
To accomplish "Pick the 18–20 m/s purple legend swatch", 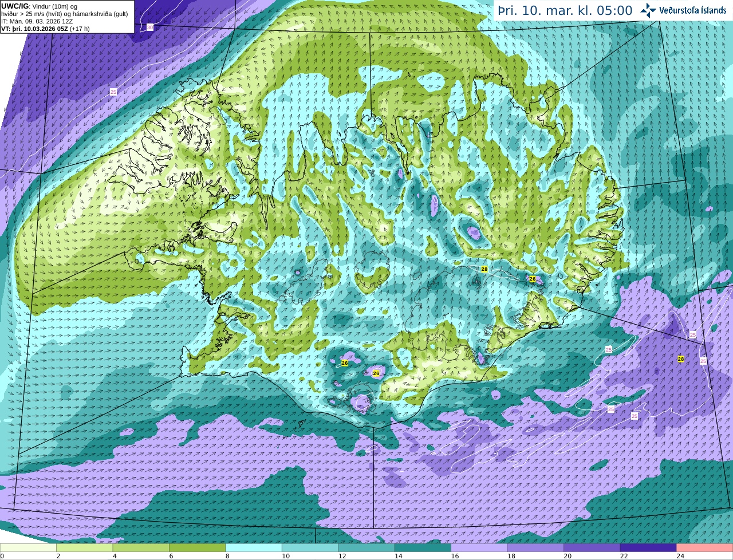I will point(535,547).
